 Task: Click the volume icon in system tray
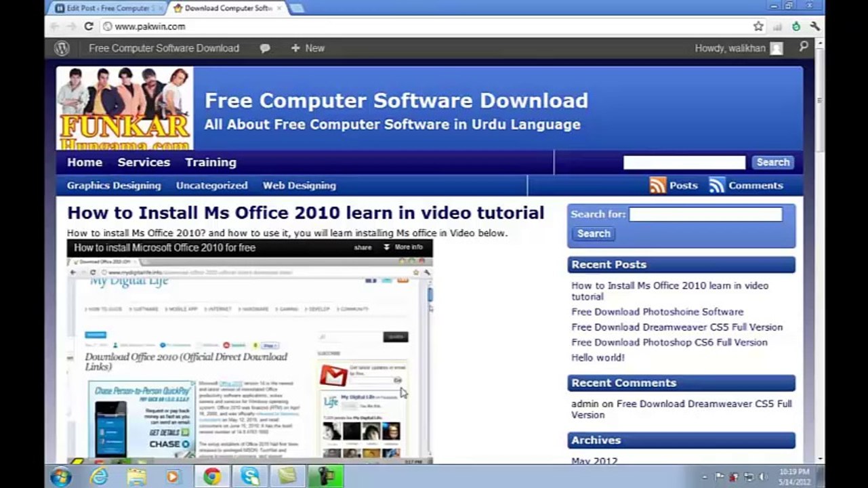(x=764, y=476)
